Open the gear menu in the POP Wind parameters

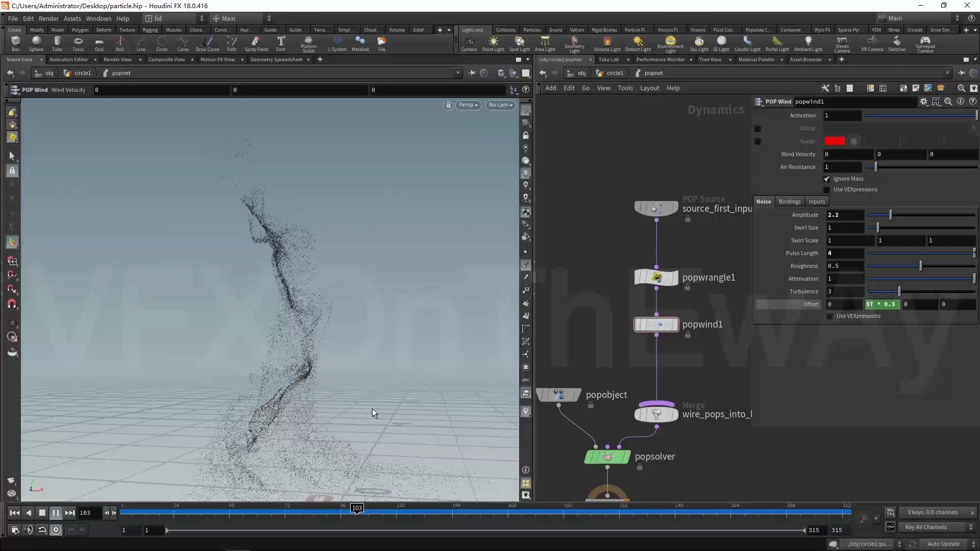coord(924,102)
